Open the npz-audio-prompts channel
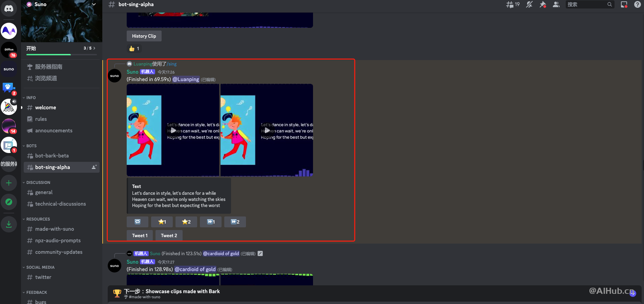Screen dimensions: 644x304 (x=62, y=241)
